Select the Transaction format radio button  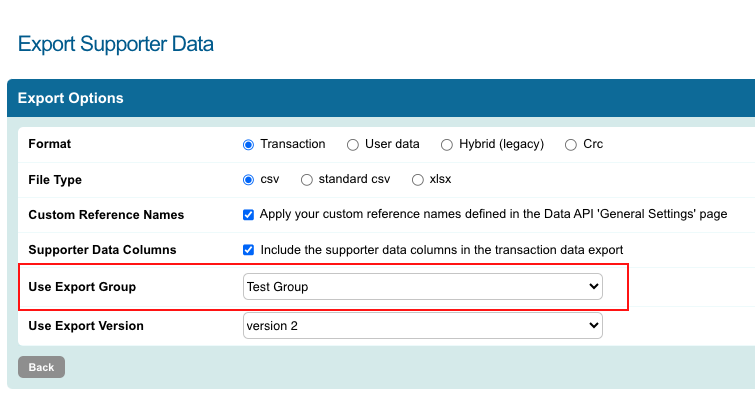pos(249,145)
